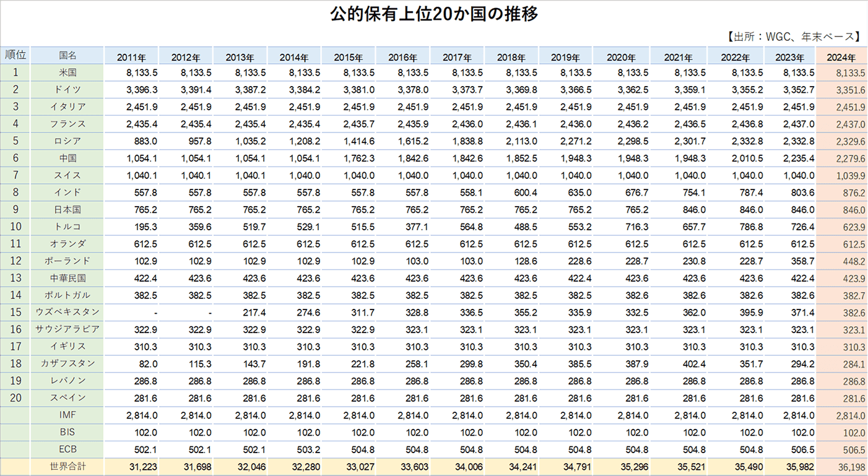Select the イタリア country cell
The image size is (868, 476).
(67, 106)
